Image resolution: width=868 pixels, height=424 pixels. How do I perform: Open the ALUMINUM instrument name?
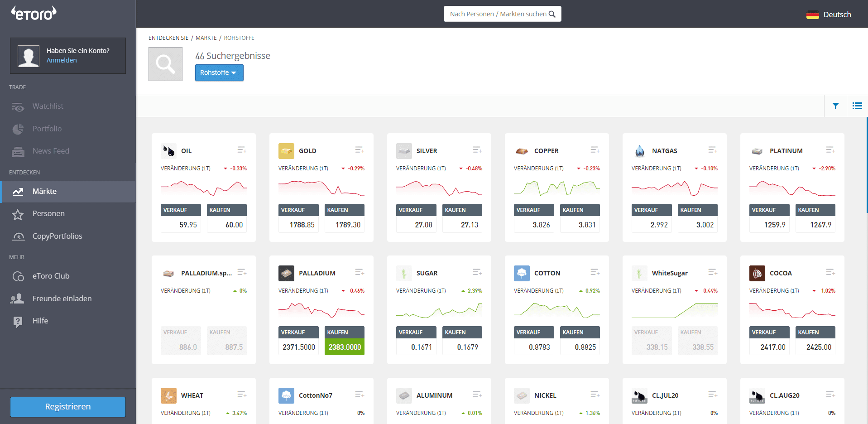tap(434, 395)
